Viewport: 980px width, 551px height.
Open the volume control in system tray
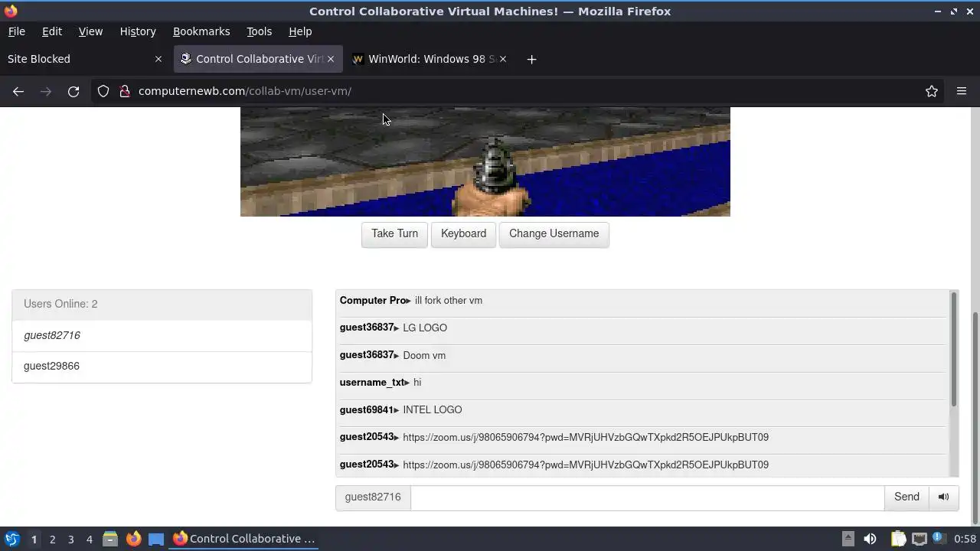click(870, 539)
